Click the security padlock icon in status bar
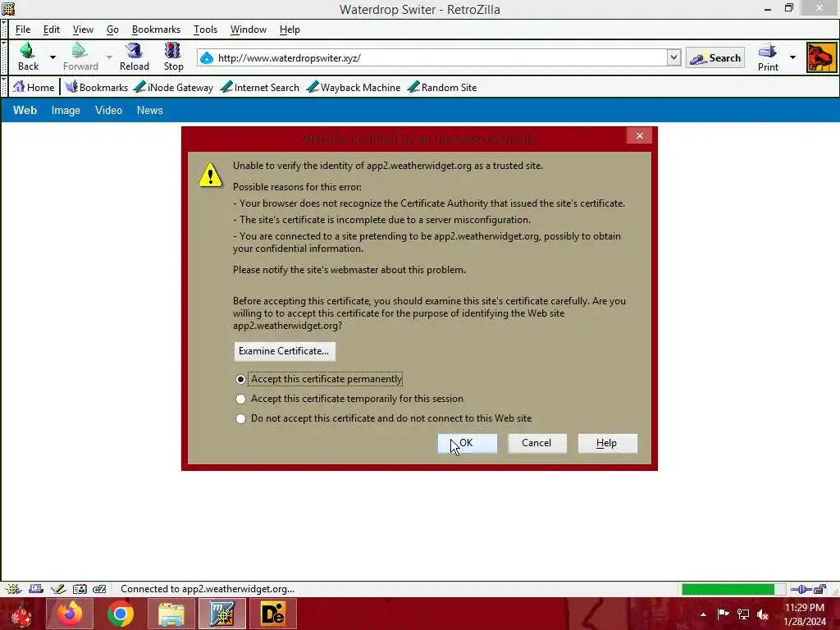 819,589
